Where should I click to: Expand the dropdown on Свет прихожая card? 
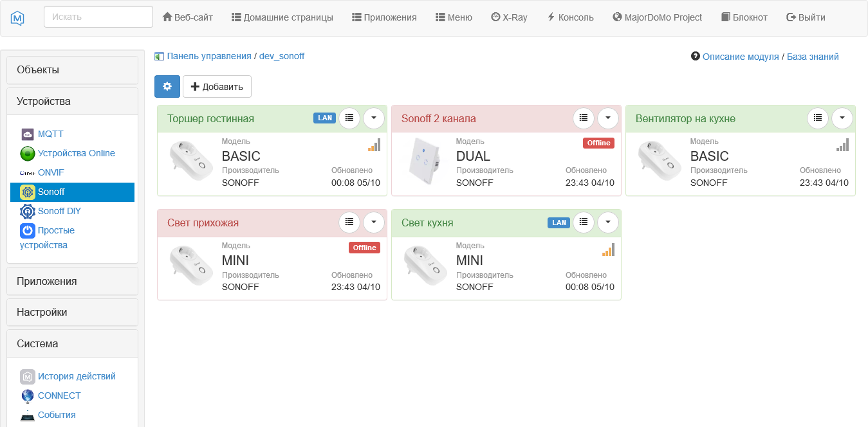pyautogui.click(x=374, y=222)
